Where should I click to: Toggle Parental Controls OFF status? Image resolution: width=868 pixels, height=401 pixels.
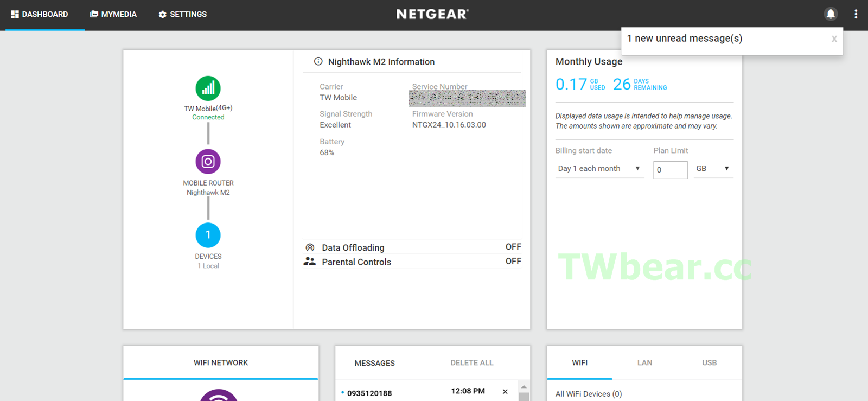tap(513, 261)
